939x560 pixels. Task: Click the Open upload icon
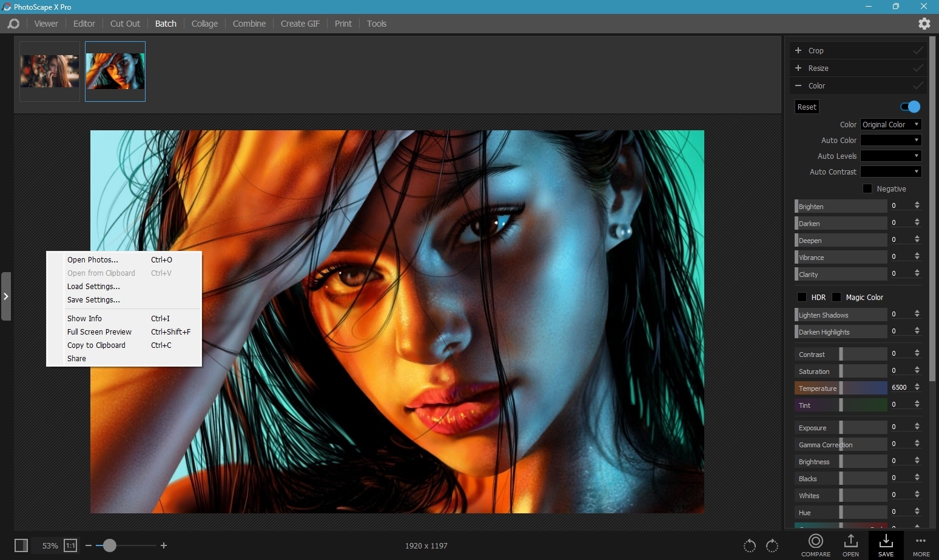click(850, 541)
